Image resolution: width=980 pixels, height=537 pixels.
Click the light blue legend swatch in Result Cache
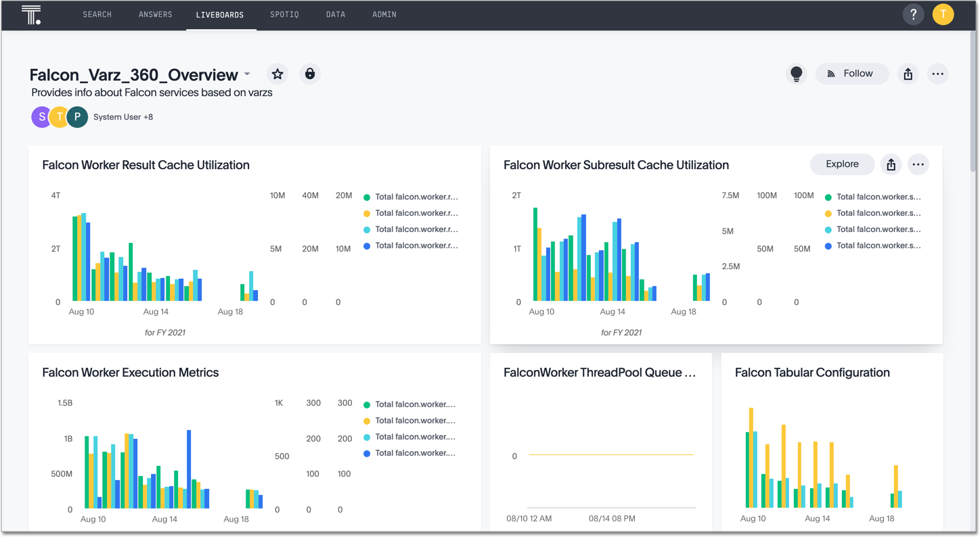pyautogui.click(x=367, y=230)
